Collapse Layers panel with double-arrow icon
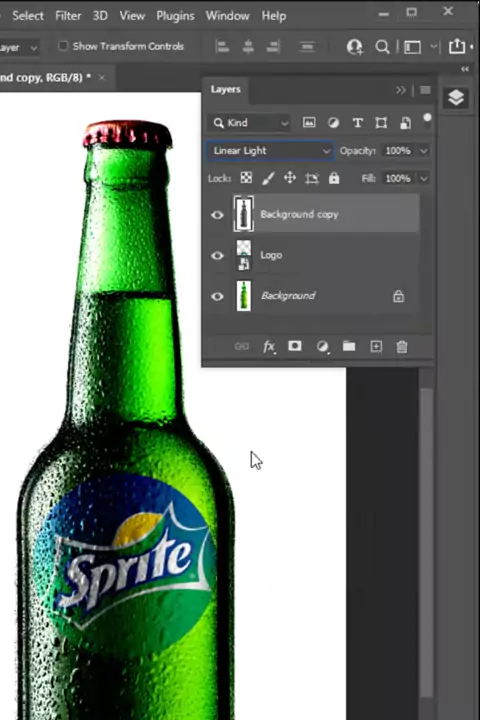The height and width of the screenshot is (720, 480). (401, 90)
